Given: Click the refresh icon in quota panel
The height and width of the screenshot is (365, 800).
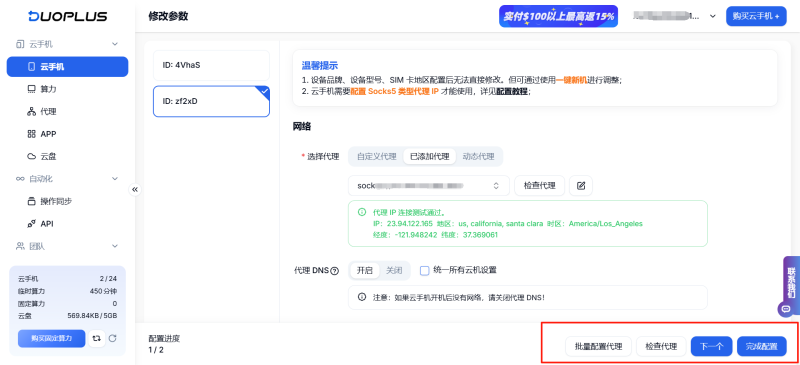Looking at the screenshot, I should tap(113, 338).
